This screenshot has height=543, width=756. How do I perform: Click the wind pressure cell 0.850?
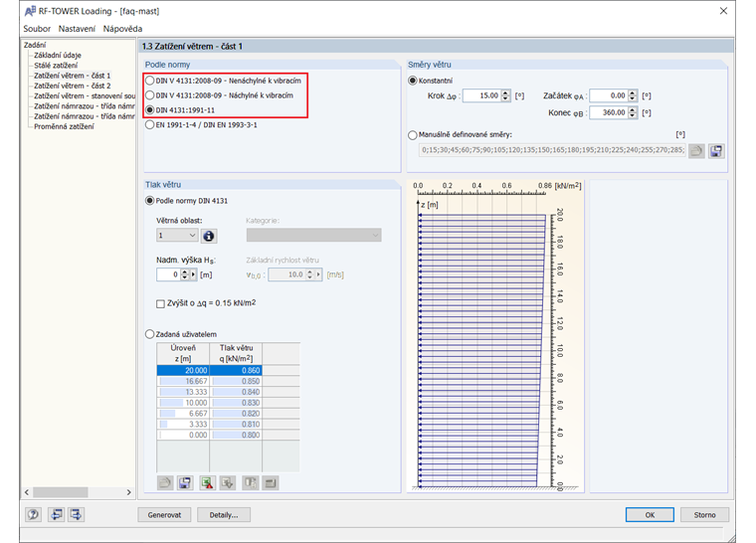tap(236, 381)
